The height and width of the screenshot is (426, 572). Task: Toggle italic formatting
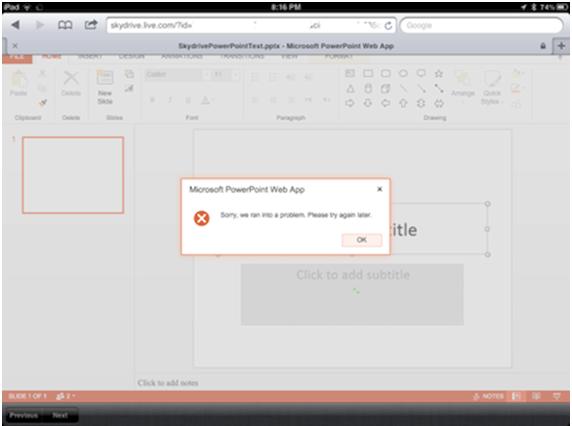[170, 100]
